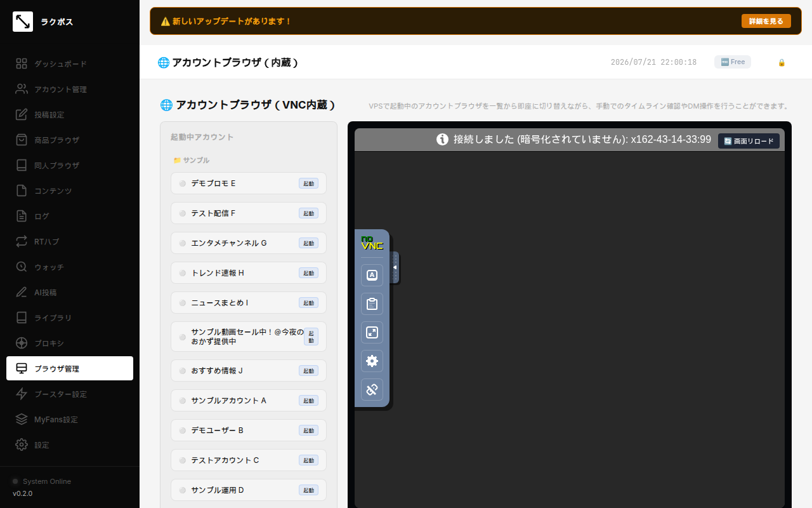
Task: Click the update warning triangle icon
Action: pos(165,21)
